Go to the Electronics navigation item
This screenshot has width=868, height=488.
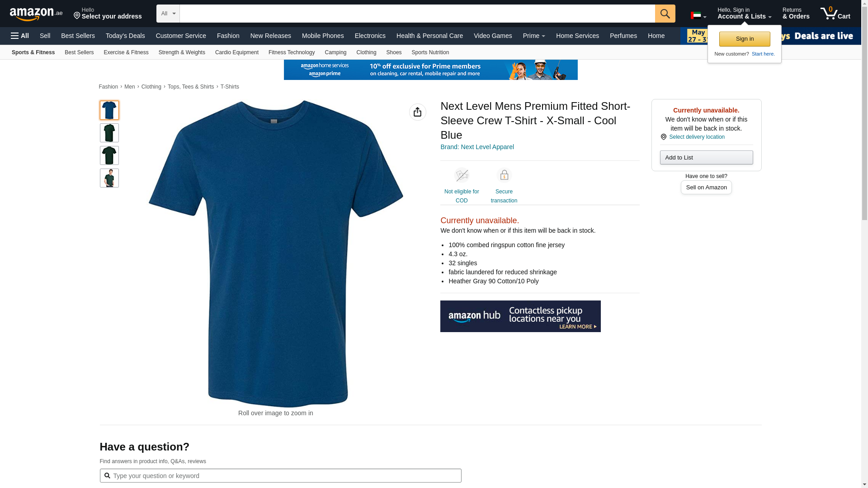click(370, 36)
